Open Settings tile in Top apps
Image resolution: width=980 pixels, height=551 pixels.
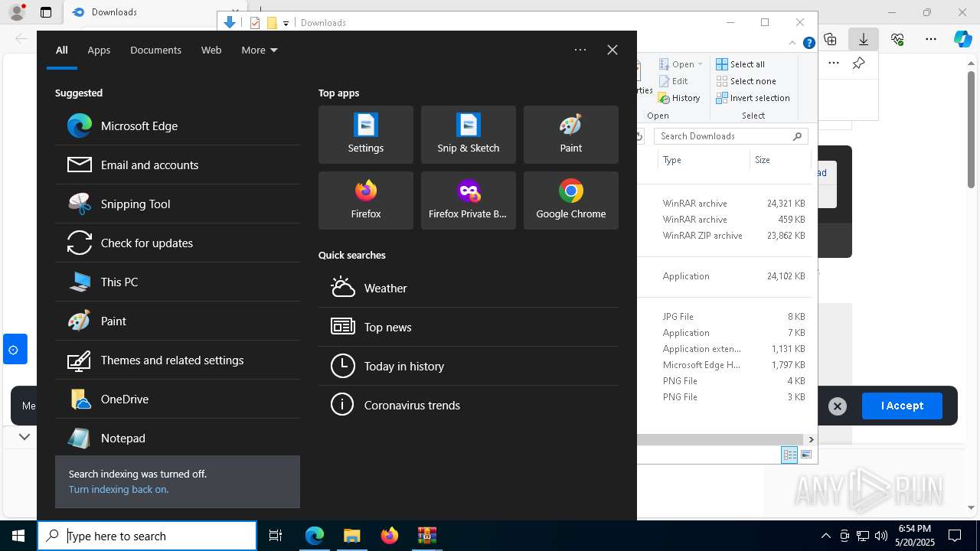[366, 135]
